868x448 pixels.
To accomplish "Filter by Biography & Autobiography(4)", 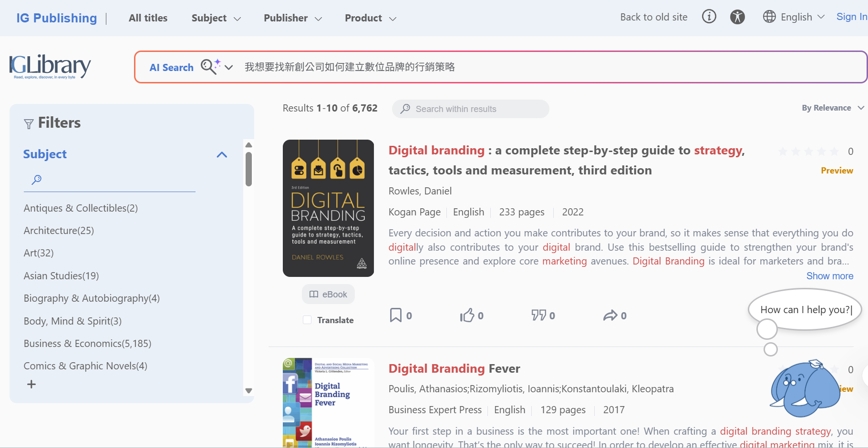I will pos(92,298).
